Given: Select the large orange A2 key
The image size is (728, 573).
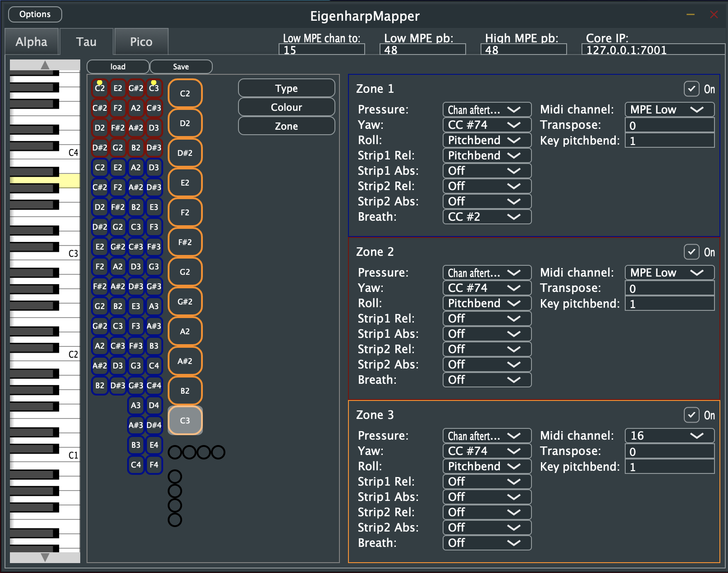Looking at the screenshot, I should coord(185,332).
